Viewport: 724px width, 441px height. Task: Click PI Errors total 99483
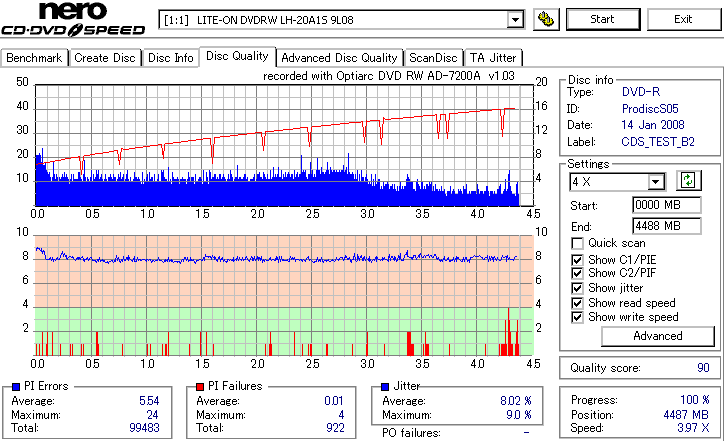pos(144,428)
